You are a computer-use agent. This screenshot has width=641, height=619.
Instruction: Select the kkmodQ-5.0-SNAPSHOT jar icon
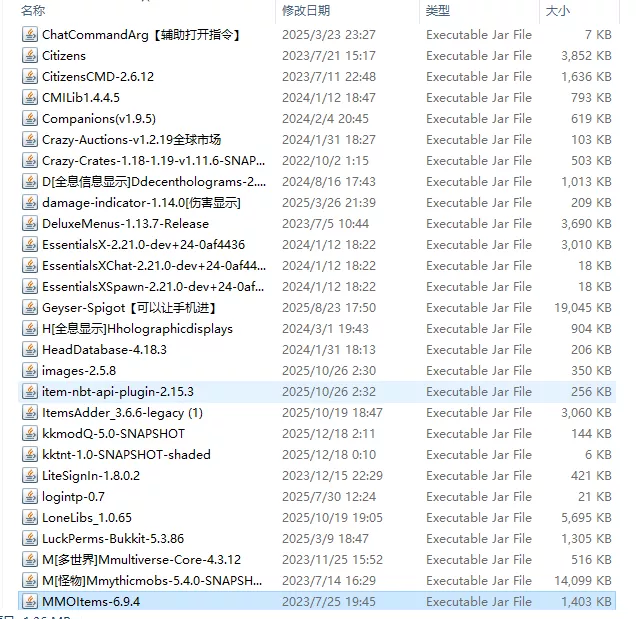tap(30, 434)
